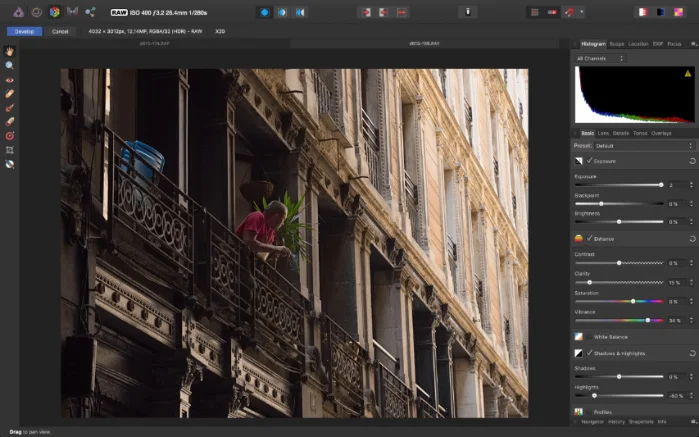This screenshot has width=699, height=437.
Task: Switch to the Scope panel tab
Action: pos(616,44)
